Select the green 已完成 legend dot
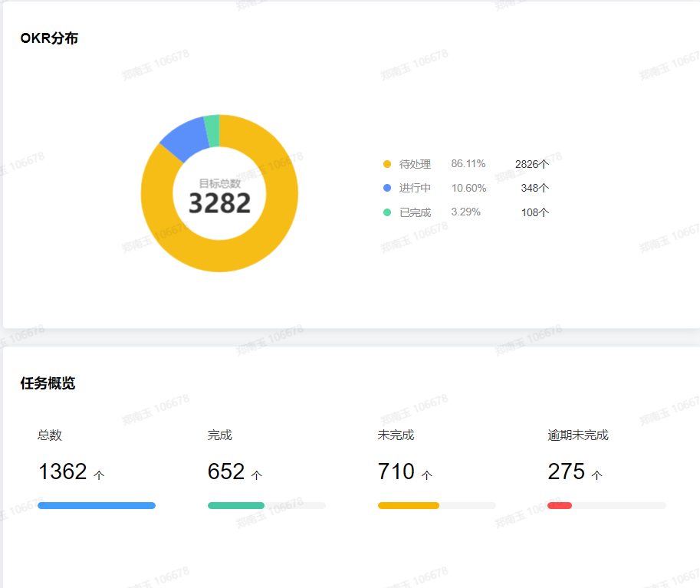 point(387,212)
